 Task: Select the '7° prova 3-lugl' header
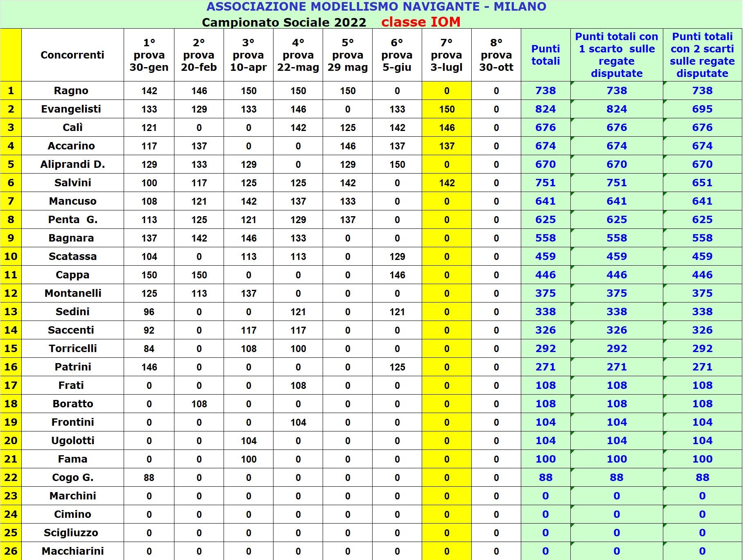pos(447,55)
